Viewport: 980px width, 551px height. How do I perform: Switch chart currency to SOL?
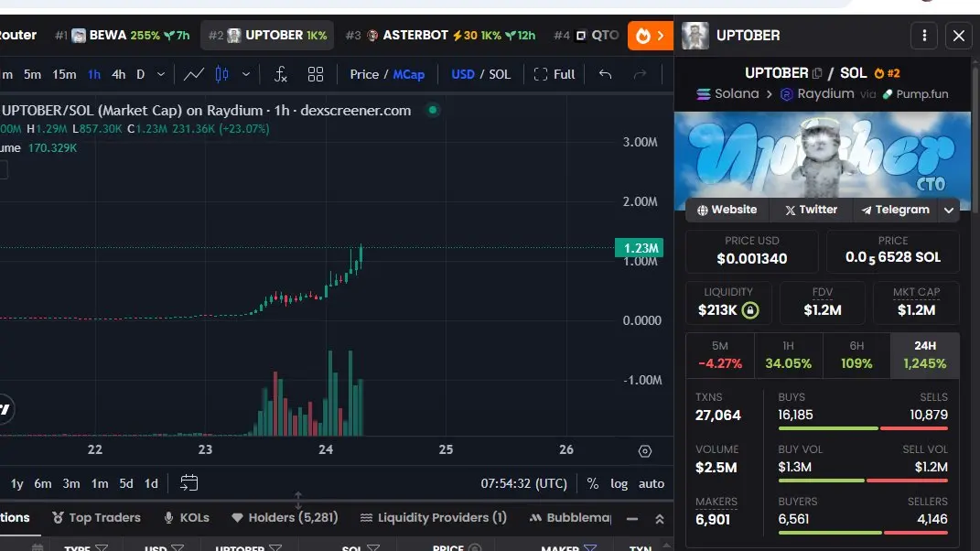pos(500,74)
